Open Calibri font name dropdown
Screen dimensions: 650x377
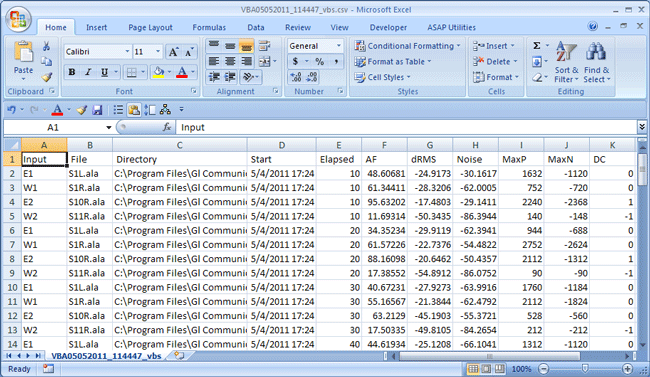(x=127, y=52)
